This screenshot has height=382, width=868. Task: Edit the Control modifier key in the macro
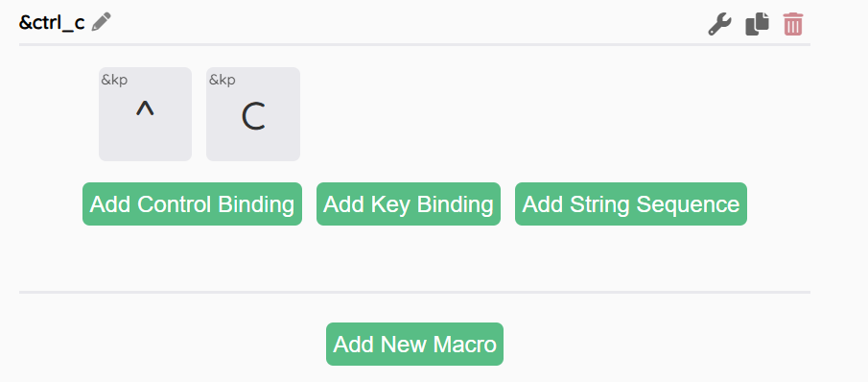(145, 114)
